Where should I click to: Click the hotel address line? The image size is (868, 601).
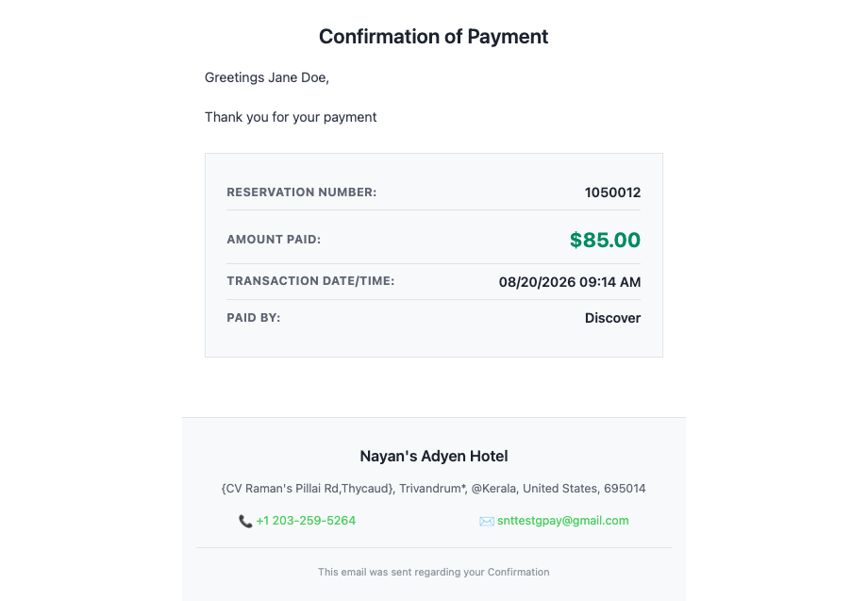(433, 489)
